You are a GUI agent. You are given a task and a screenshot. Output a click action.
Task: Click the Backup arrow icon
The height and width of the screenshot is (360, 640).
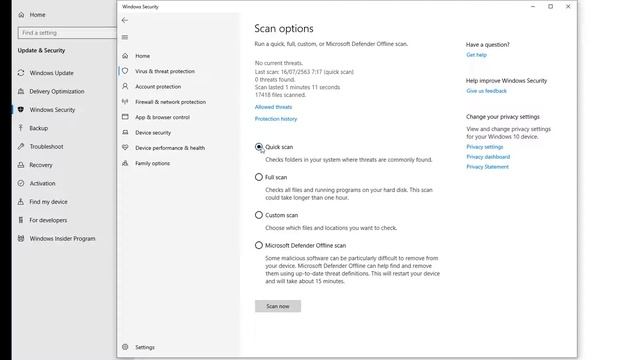tap(21, 128)
